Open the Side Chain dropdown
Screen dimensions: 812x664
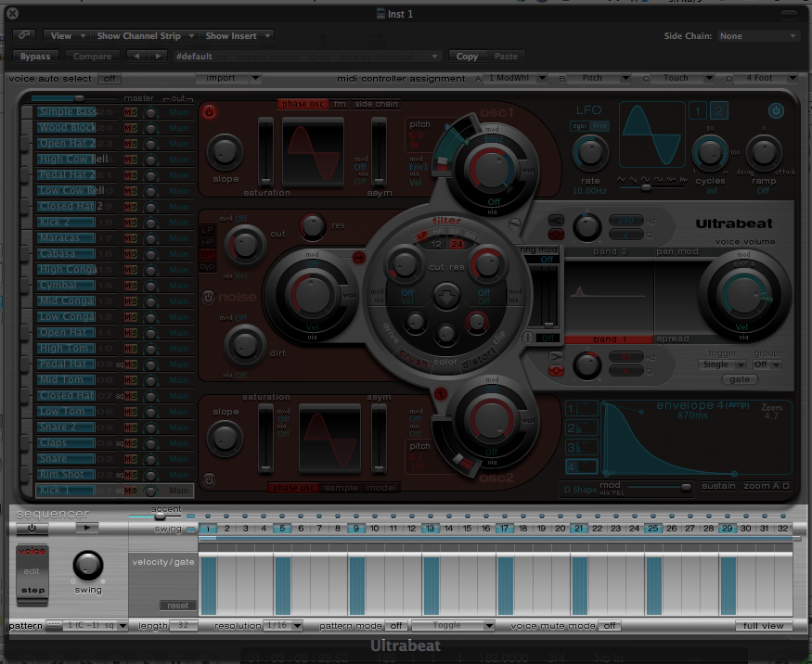click(757, 36)
